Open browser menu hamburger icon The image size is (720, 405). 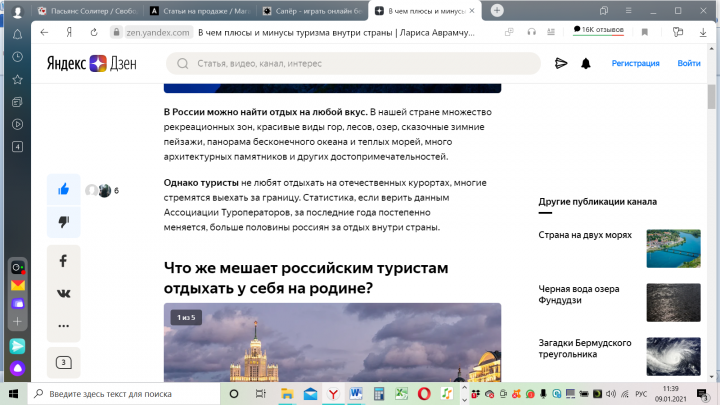tap(628, 11)
